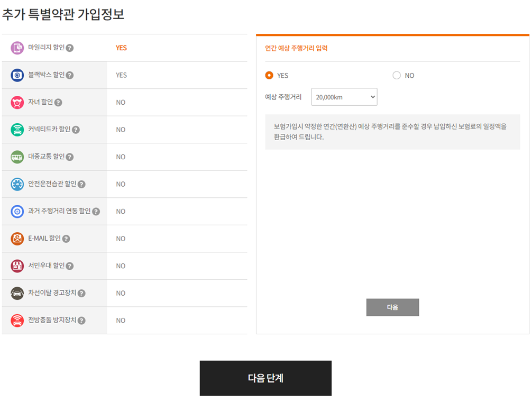Open help tooltip for 전방충돌 방지장치
This screenshot has height=402, width=532.
[81, 321]
